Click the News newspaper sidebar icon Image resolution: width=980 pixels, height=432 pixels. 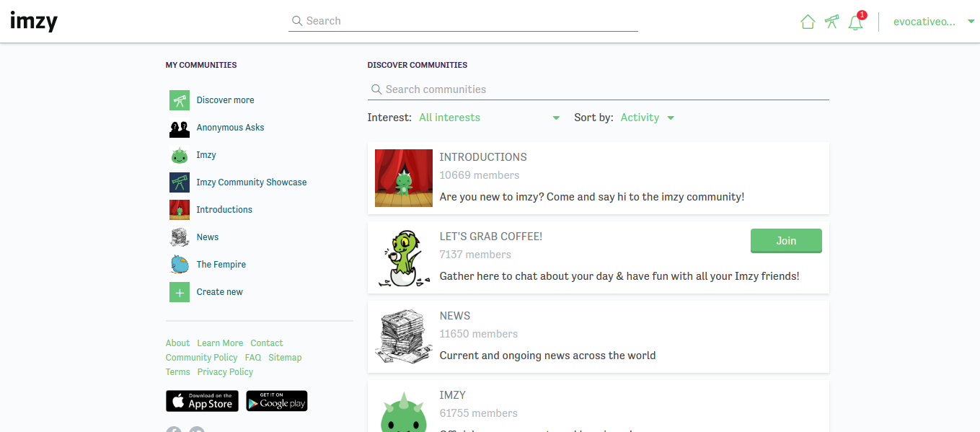pyautogui.click(x=180, y=237)
